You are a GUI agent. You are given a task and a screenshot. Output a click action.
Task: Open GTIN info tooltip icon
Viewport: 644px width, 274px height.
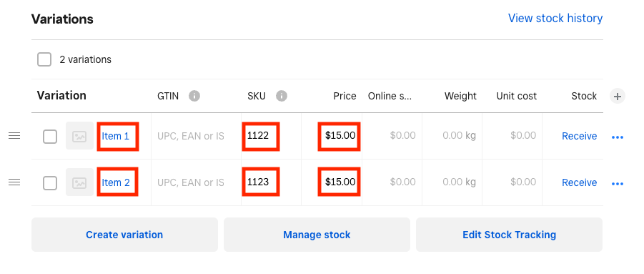point(194,96)
